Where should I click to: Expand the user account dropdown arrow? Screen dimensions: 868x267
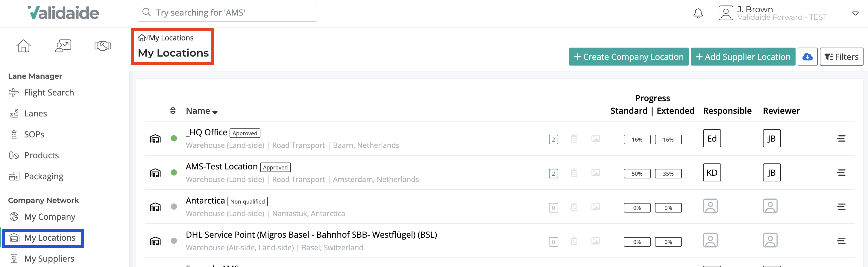coord(855,13)
